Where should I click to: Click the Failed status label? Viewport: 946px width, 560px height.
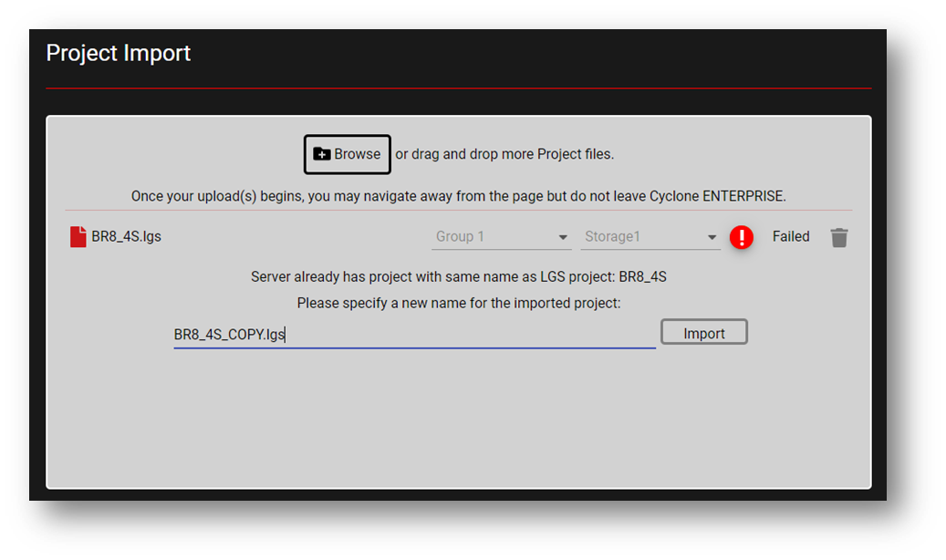coord(791,236)
